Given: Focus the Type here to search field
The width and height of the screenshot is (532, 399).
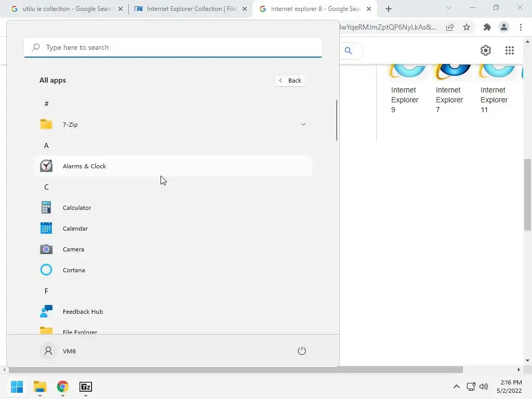Looking at the screenshot, I should pyautogui.click(x=173, y=47).
